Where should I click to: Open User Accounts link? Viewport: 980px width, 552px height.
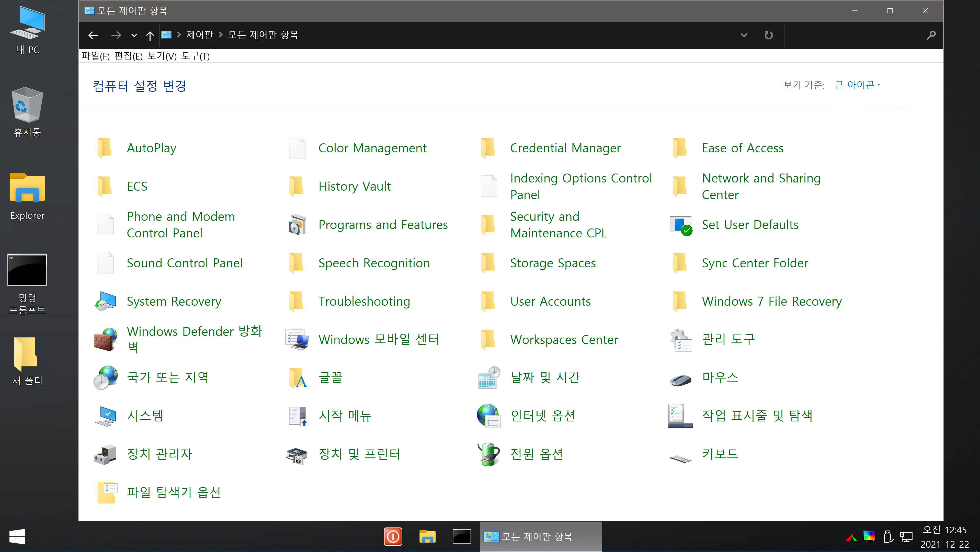(x=551, y=301)
